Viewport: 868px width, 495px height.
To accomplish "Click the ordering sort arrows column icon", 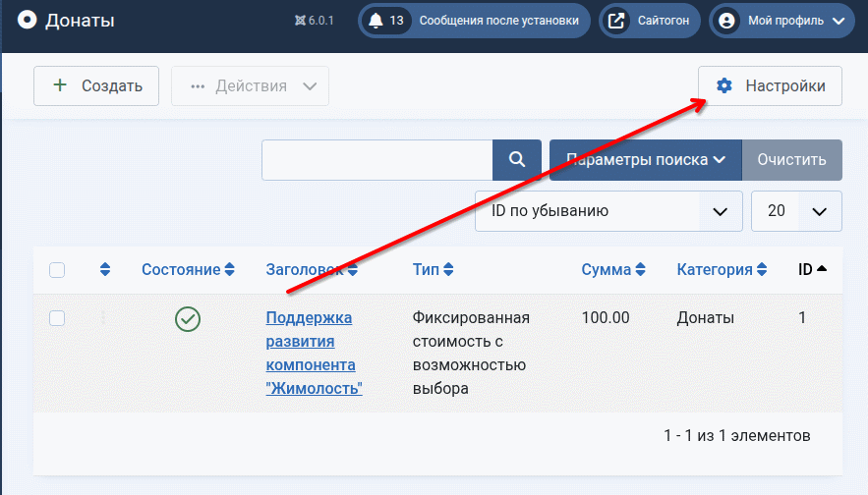I will click(105, 269).
